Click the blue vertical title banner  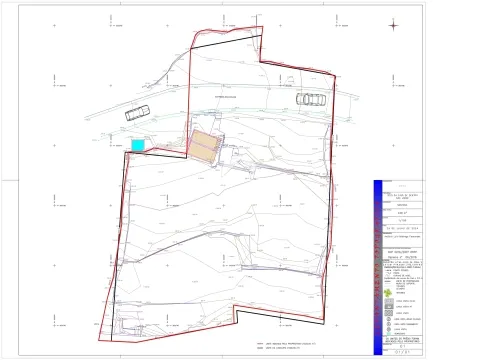point(378,267)
